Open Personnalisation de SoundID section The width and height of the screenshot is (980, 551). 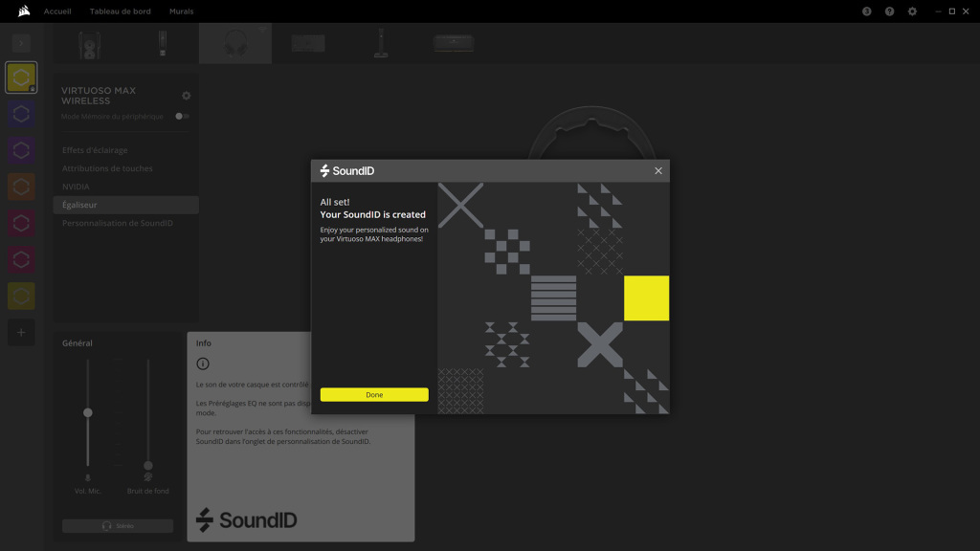click(118, 223)
